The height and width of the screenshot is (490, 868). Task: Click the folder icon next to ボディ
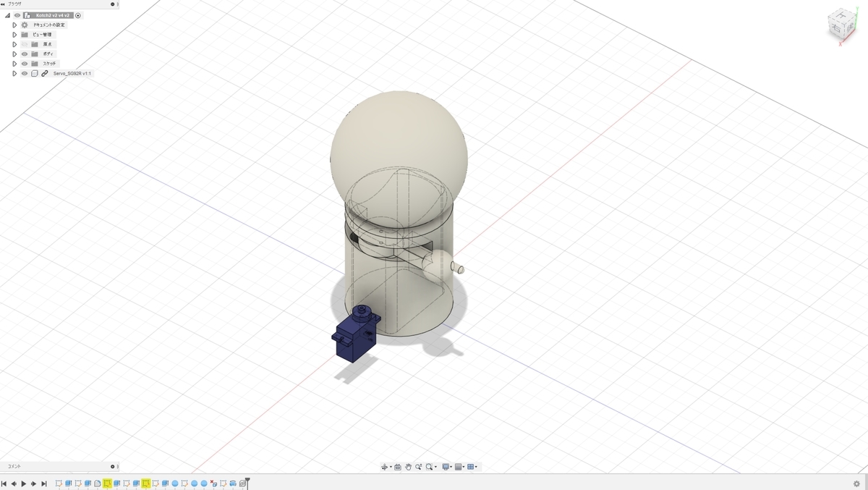[34, 54]
